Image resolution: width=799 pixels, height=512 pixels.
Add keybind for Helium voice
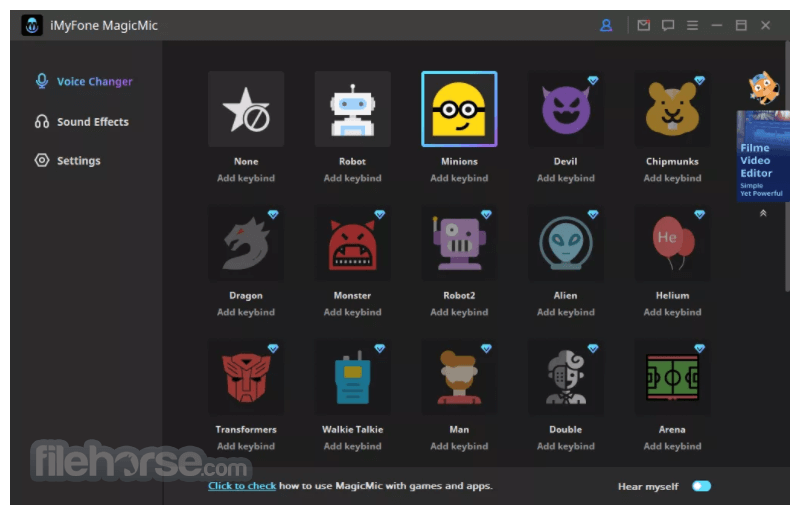[672, 312]
